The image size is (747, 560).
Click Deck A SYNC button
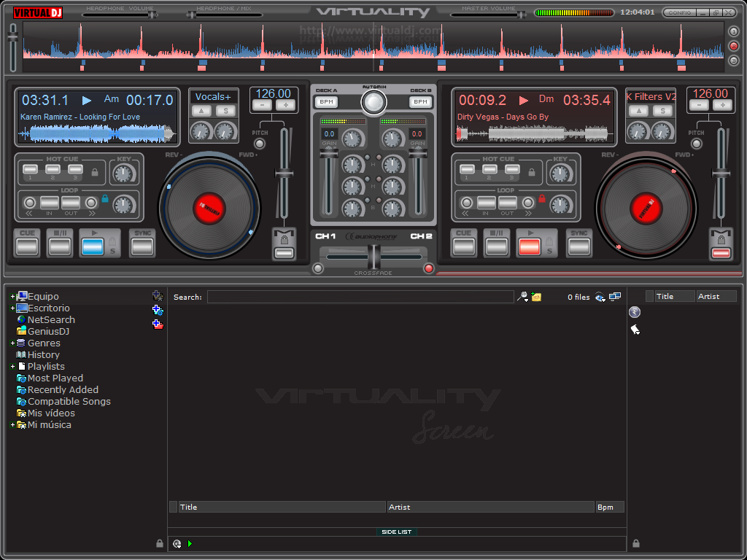pyautogui.click(x=142, y=247)
